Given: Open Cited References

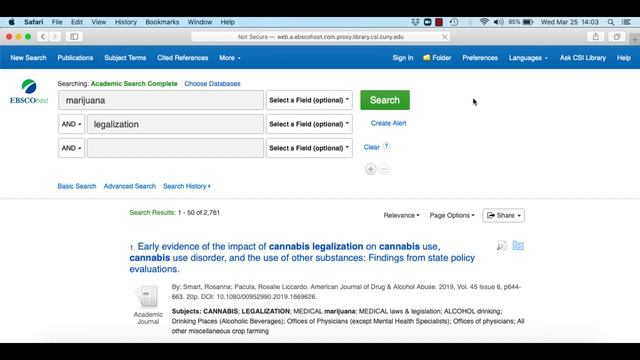Looking at the screenshot, I should [x=182, y=58].
